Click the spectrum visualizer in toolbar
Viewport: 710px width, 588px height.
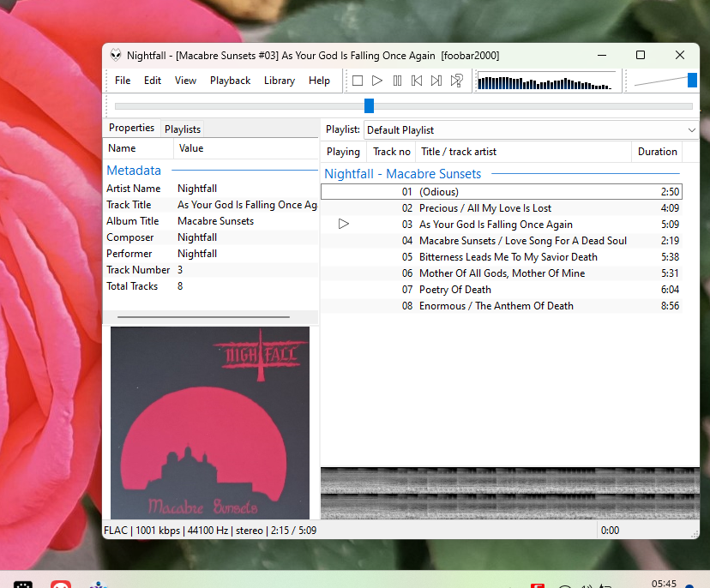pyautogui.click(x=546, y=82)
